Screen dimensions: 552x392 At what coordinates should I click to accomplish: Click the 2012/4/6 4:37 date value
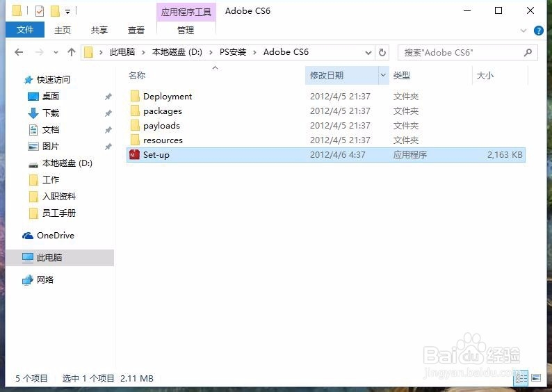338,155
